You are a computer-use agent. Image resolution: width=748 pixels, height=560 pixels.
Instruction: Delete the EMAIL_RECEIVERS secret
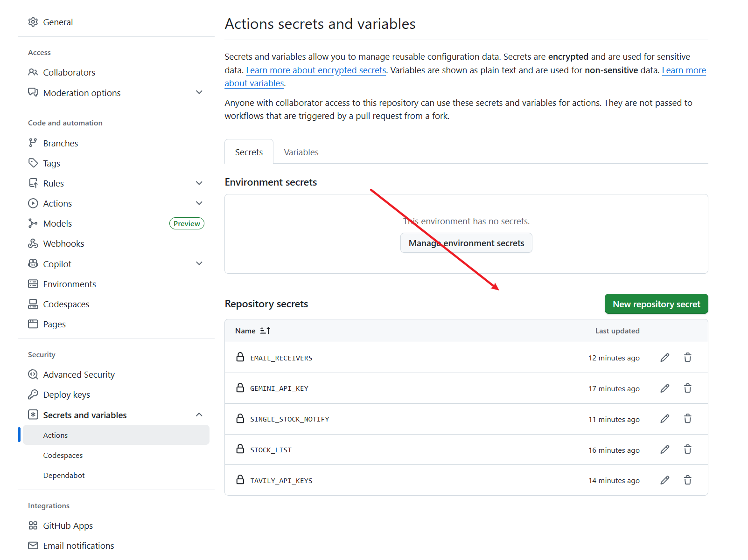pyautogui.click(x=687, y=358)
